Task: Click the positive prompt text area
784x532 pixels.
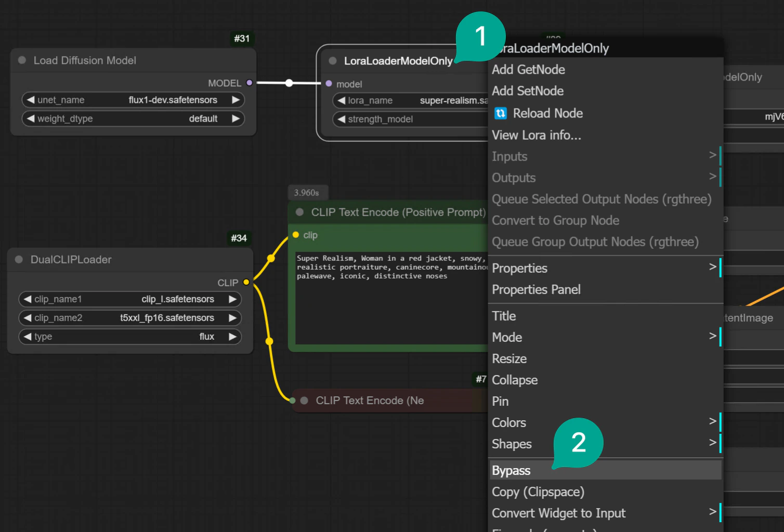Action: pos(391,298)
